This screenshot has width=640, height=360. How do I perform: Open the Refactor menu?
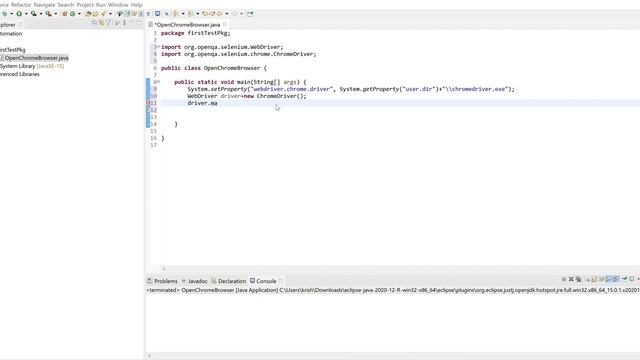[21, 5]
